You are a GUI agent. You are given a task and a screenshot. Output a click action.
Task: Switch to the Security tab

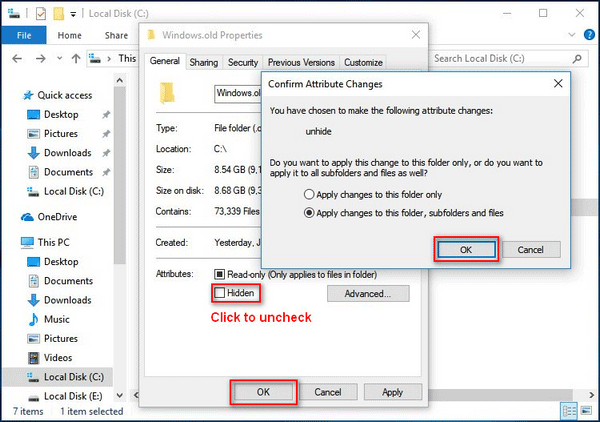pos(243,62)
